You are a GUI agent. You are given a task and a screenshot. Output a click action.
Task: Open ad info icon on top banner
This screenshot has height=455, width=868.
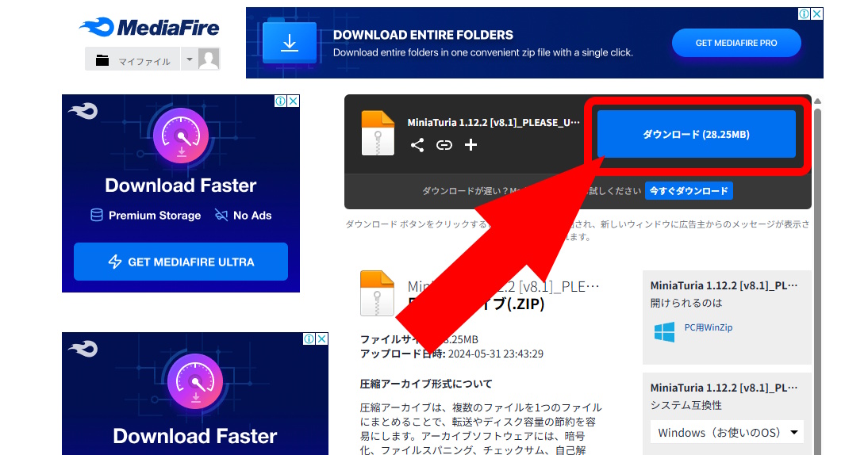pos(805,13)
